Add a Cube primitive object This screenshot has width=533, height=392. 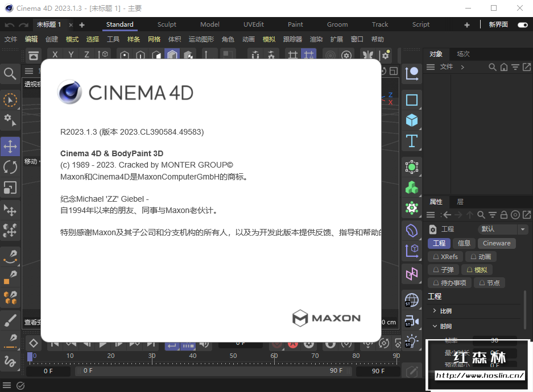point(412,120)
